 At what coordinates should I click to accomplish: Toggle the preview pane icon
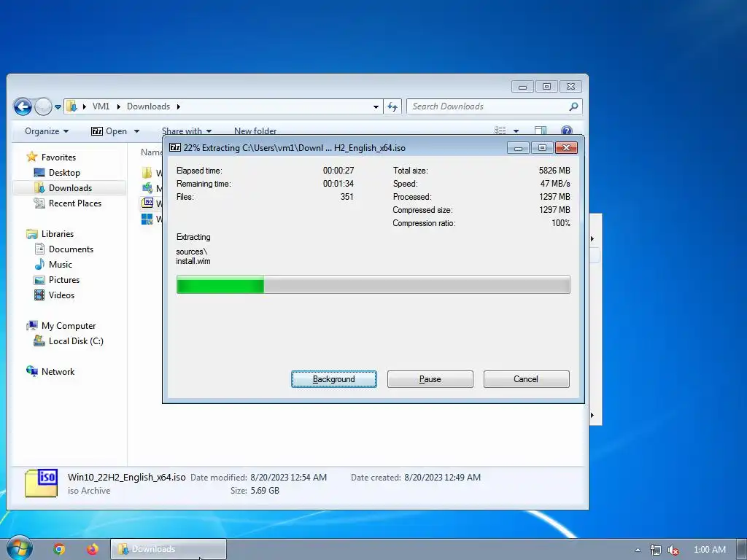(x=541, y=131)
